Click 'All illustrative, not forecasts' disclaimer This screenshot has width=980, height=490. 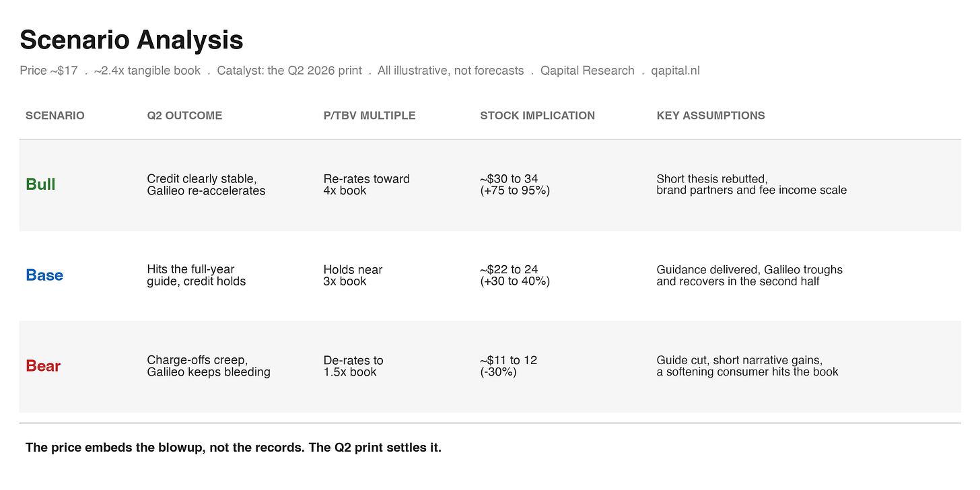click(451, 71)
